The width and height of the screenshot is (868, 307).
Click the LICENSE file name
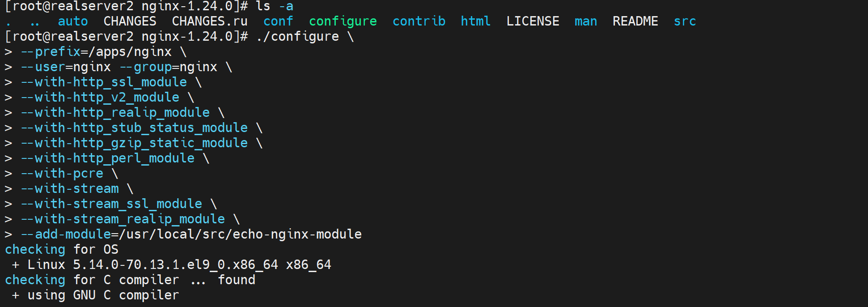click(x=533, y=21)
